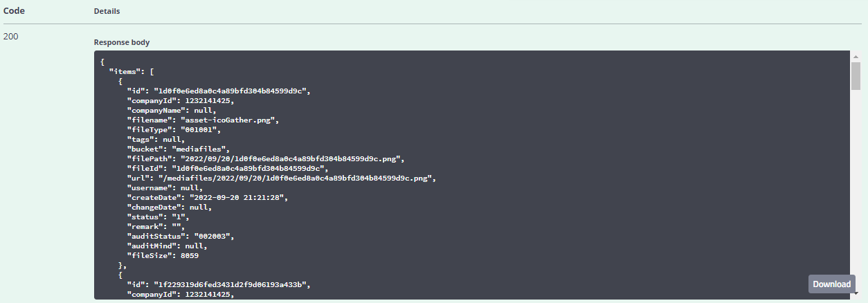Click the "Details" column header
Viewport: 868px width, 303px height.
107,12
